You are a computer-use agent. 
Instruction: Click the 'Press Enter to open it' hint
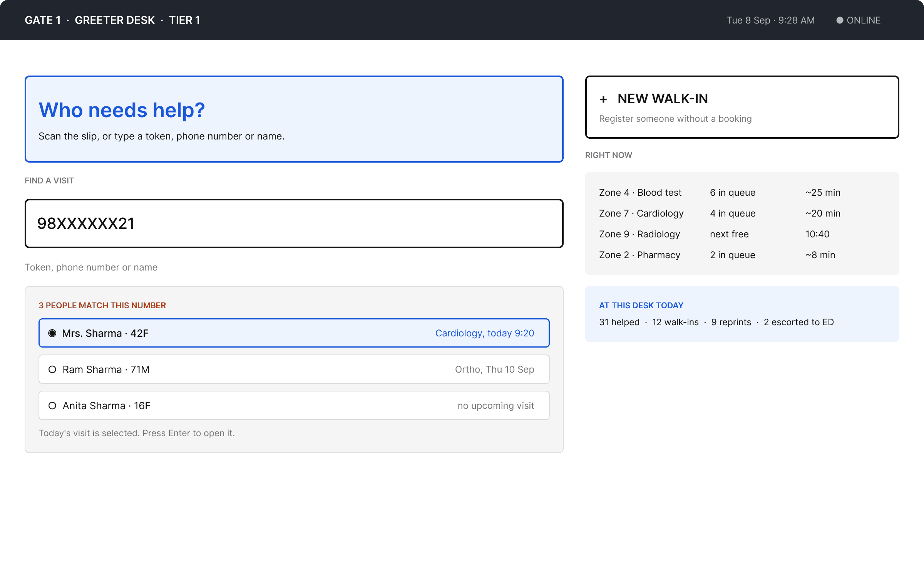(x=188, y=433)
